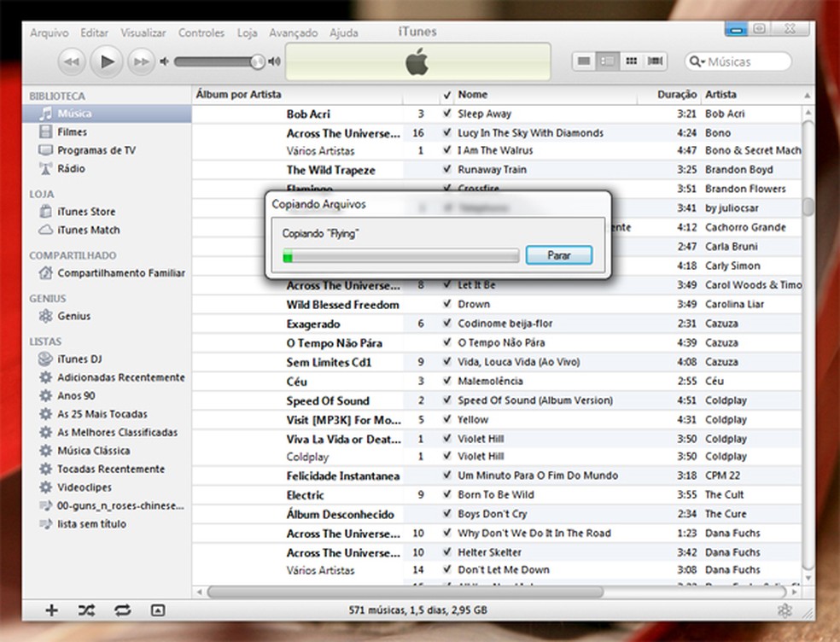The image size is (840, 642).
Task: Open the Controles menu
Action: (x=201, y=32)
